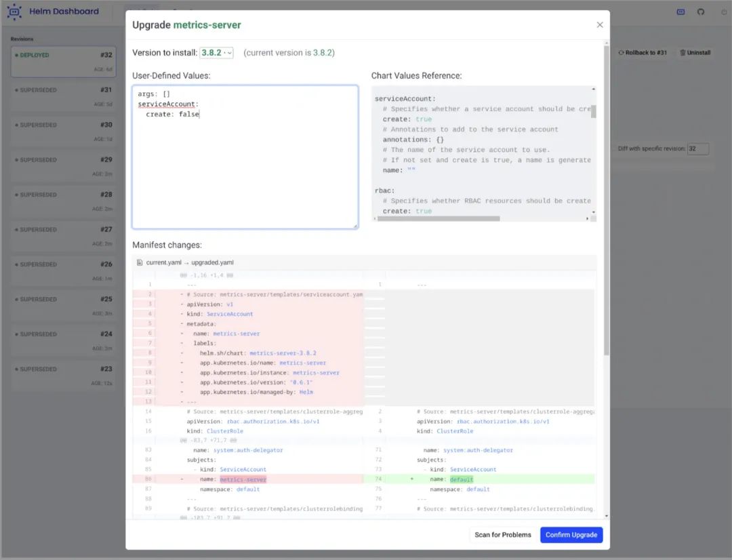Select superseded revision #26
Screen dimensions: 732x560
click(x=64, y=271)
